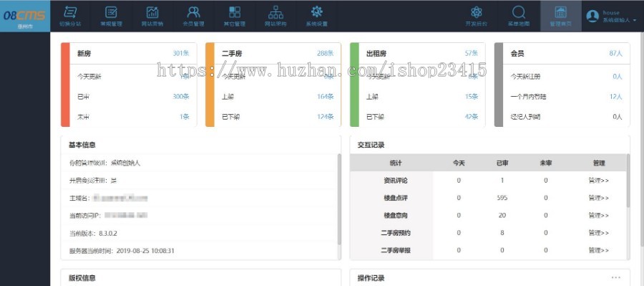Click the 楼盘意向 已审 count 20
The height and width of the screenshot is (286, 644).
502,215
